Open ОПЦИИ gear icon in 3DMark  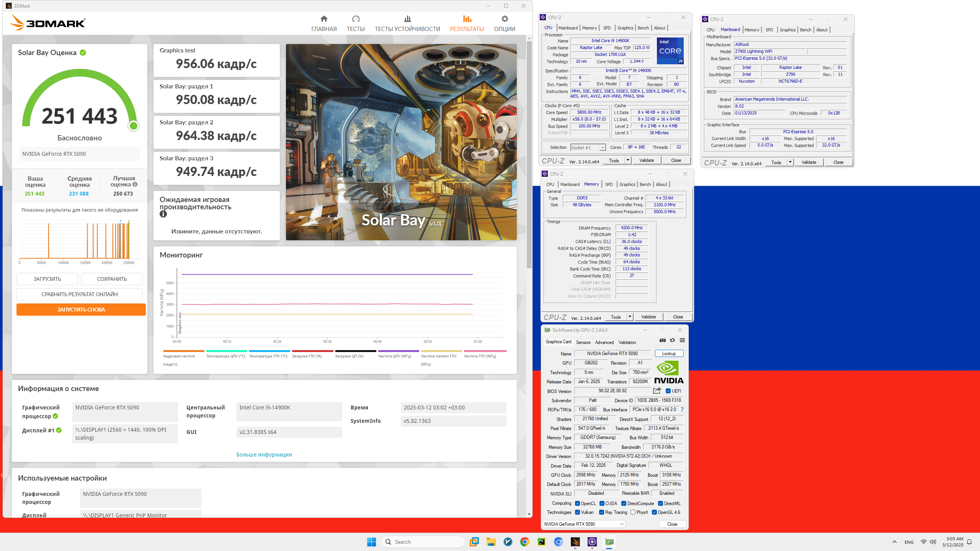(505, 19)
